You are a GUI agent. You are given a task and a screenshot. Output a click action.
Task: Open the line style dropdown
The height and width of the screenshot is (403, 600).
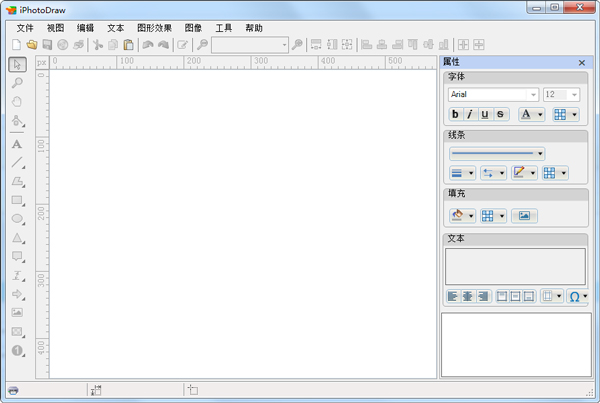(x=497, y=153)
